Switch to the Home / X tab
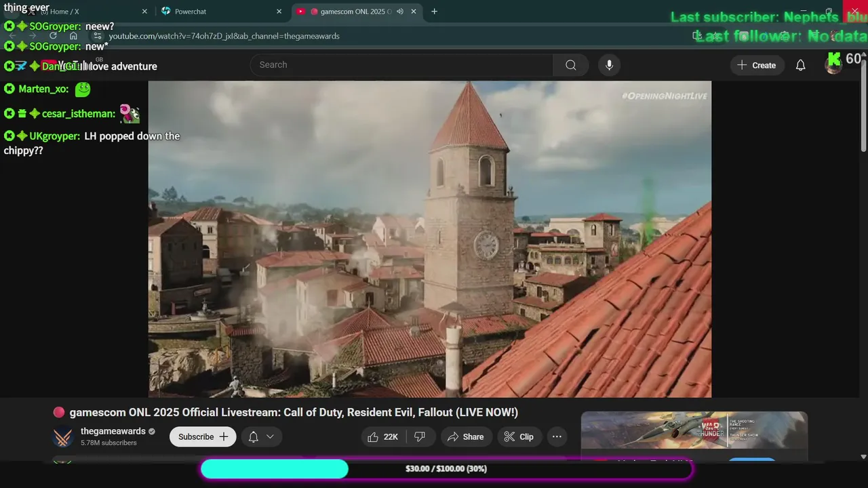 64,12
